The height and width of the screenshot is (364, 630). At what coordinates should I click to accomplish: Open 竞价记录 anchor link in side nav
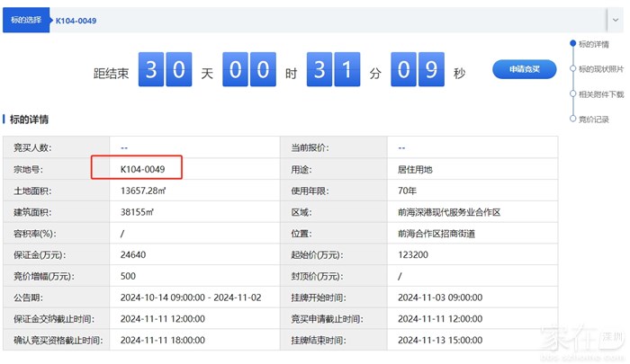point(593,119)
